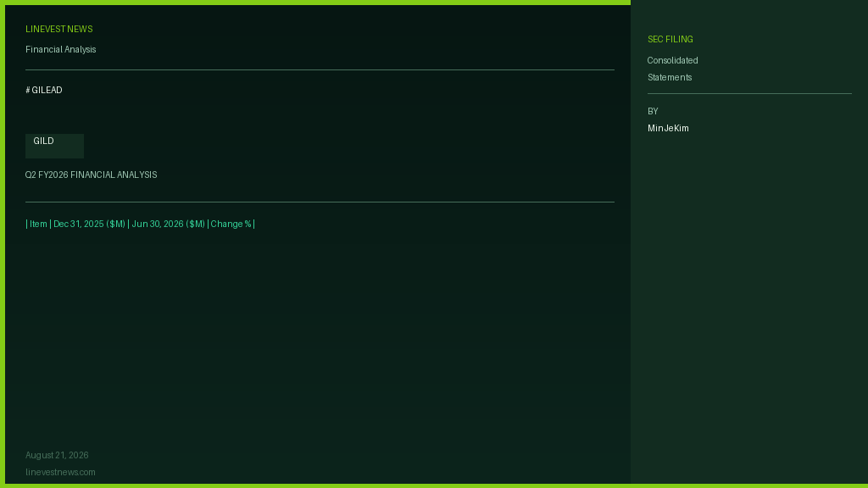Click the LINEVEST NEWS header title
Image resolution: width=868 pixels, height=488 pixels.
coord(58,30)
